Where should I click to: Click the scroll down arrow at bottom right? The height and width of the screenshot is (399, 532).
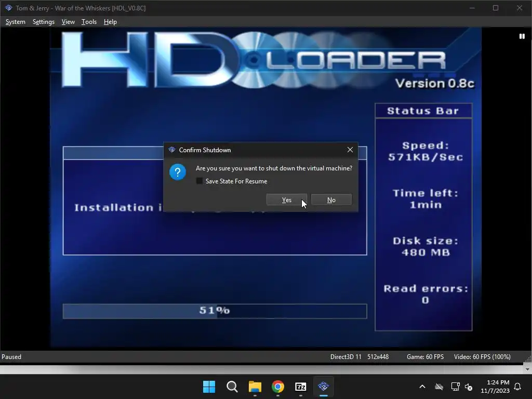(x=527, y=369)
